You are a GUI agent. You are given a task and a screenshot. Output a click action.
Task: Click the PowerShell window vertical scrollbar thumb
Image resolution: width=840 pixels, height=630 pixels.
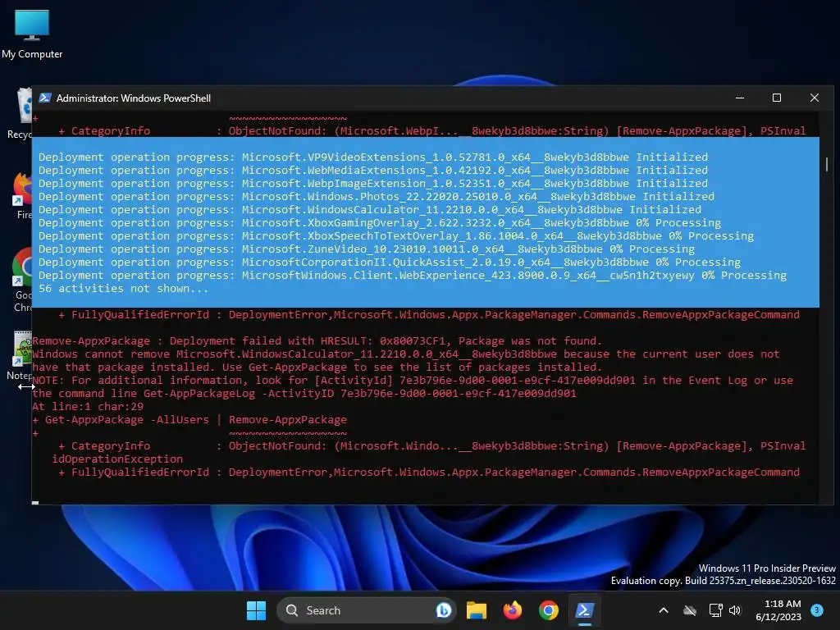click(827, 163)
